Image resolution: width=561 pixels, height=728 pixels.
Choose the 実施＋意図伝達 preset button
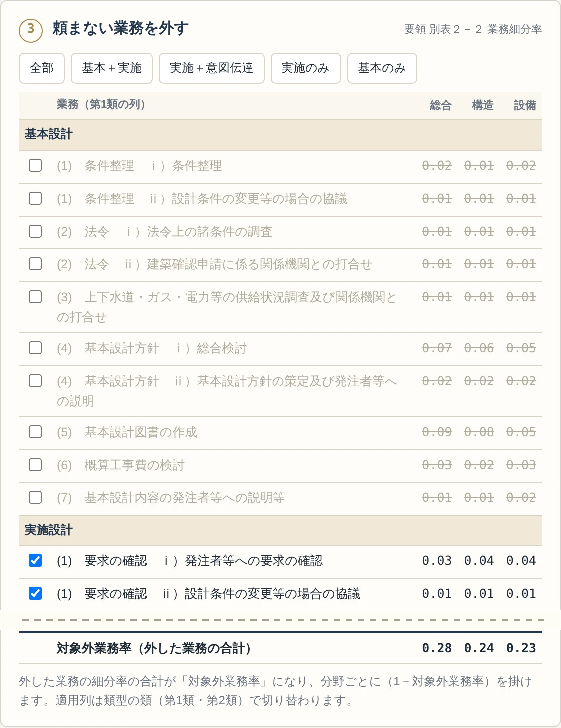[x=212, y=68]
